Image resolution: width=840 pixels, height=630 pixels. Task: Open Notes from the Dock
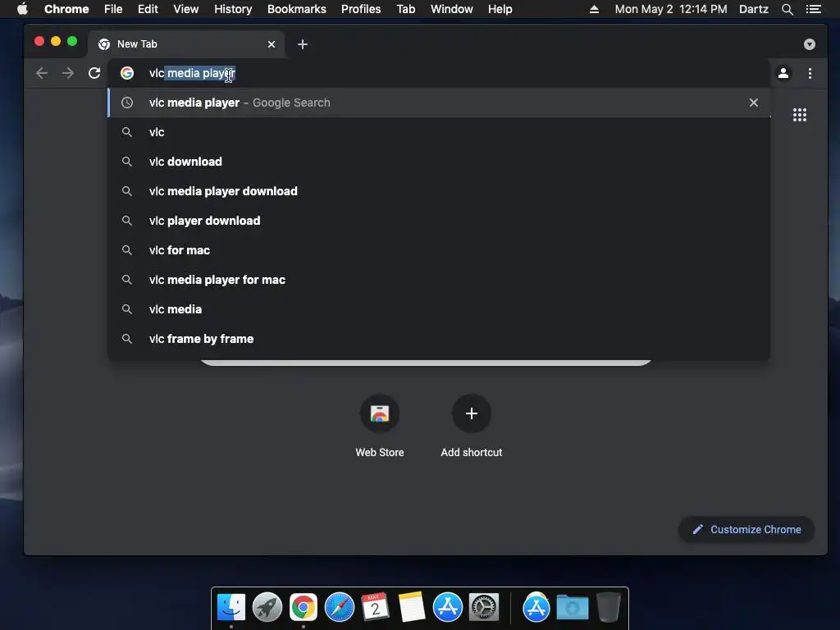click(x=412, y=608)
